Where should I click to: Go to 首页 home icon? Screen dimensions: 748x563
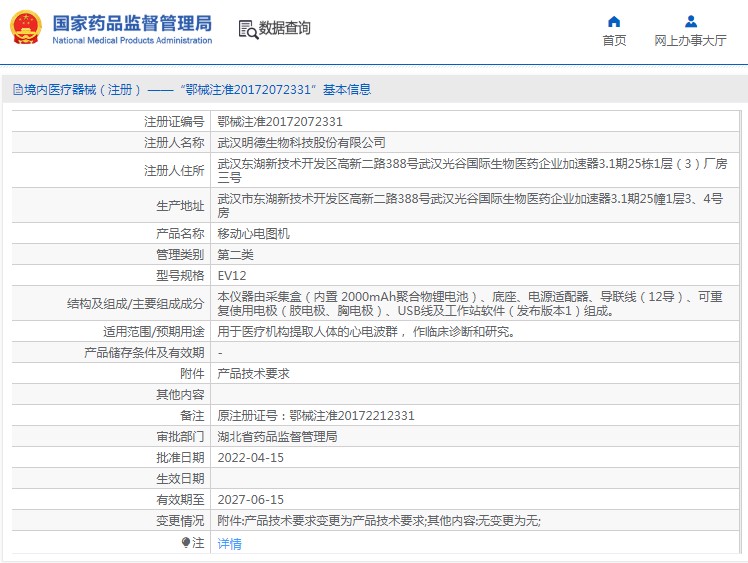pyautogui.click(x=614, y=21)
